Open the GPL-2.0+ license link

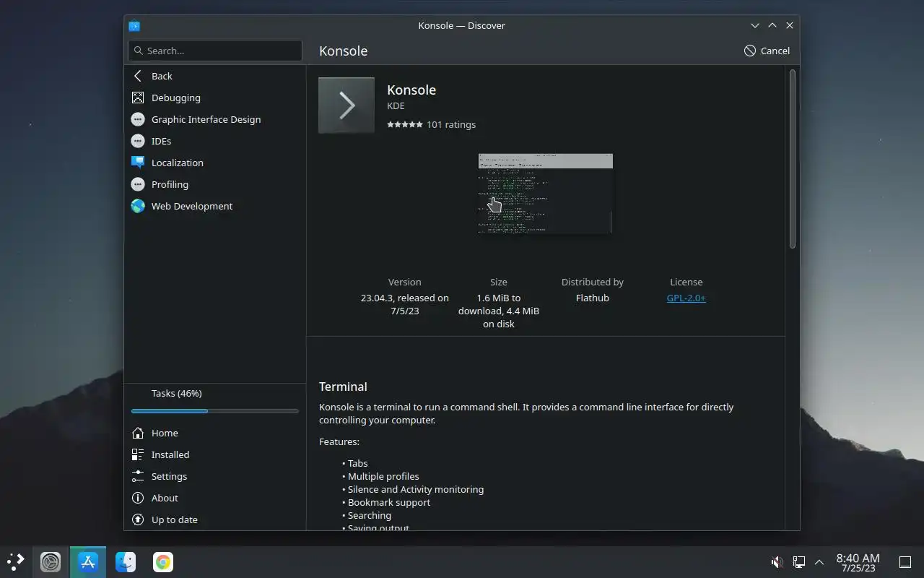pos(687,298)
